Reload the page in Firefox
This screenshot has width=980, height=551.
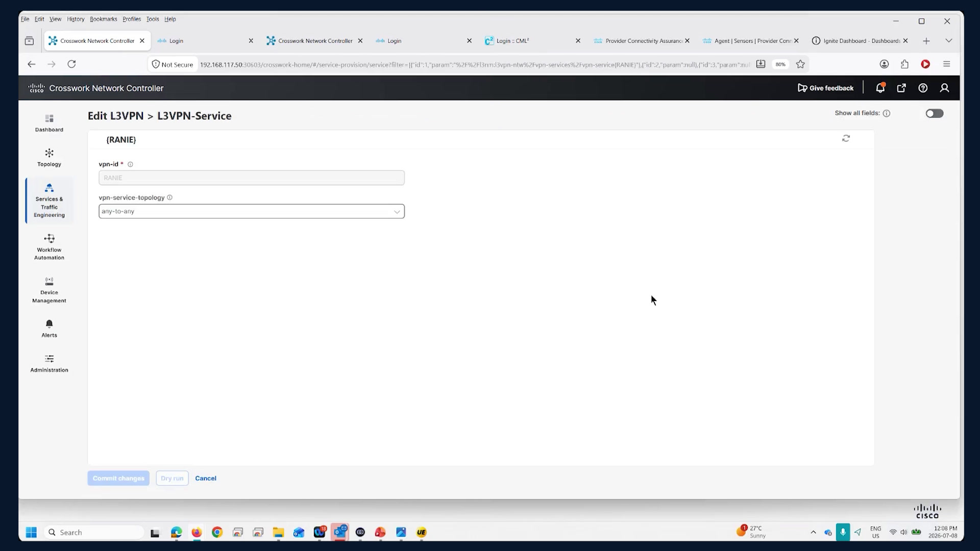coord(71,64)
